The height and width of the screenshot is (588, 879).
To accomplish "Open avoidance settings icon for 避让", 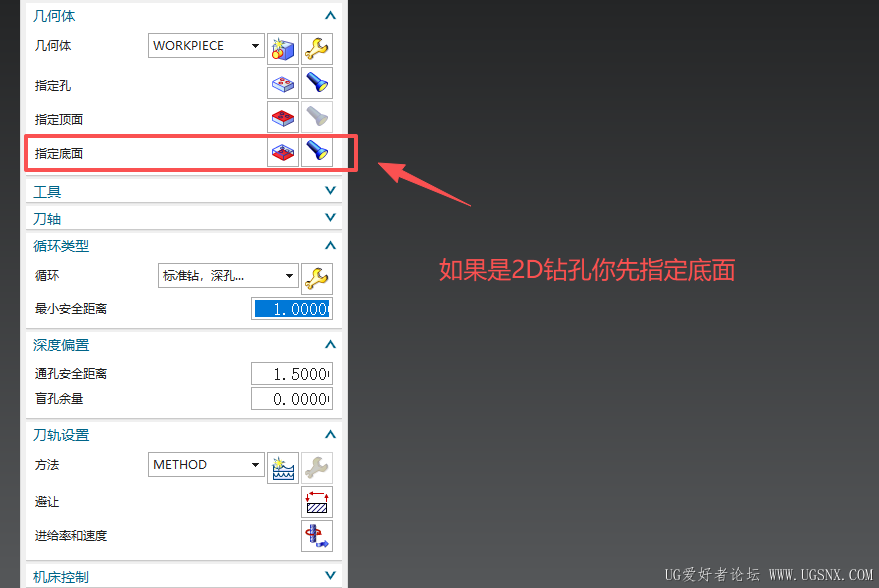I will (317, 502).
